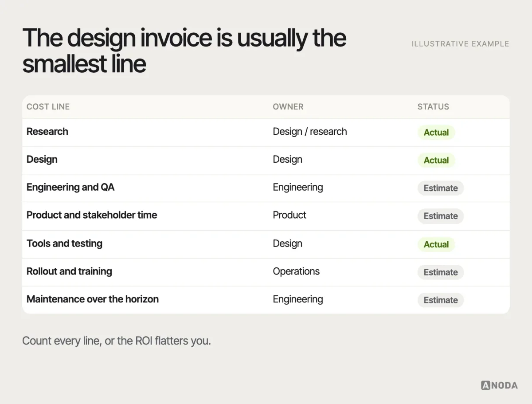The height and width of the screenshot is (404, 532).
Task: Click the Estimate badge for Rollout and training
Action: 441,272
